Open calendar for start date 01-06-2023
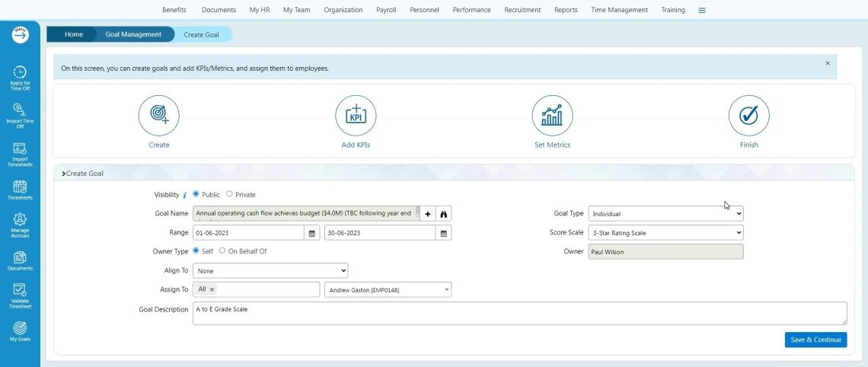This screenshot has height=367, width=868. [x=311, y=233]
